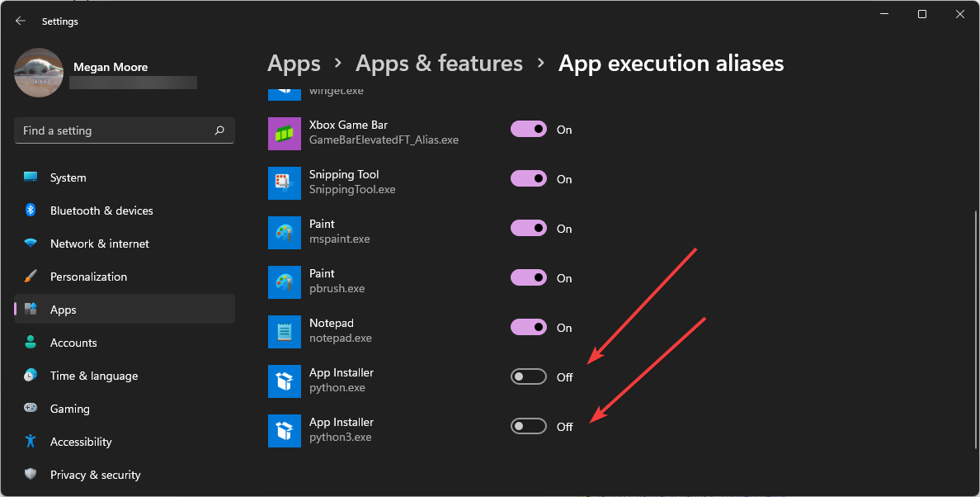Open the System settings category
Viewport: 980px width, 497px height.
click(x=68, y=177)
